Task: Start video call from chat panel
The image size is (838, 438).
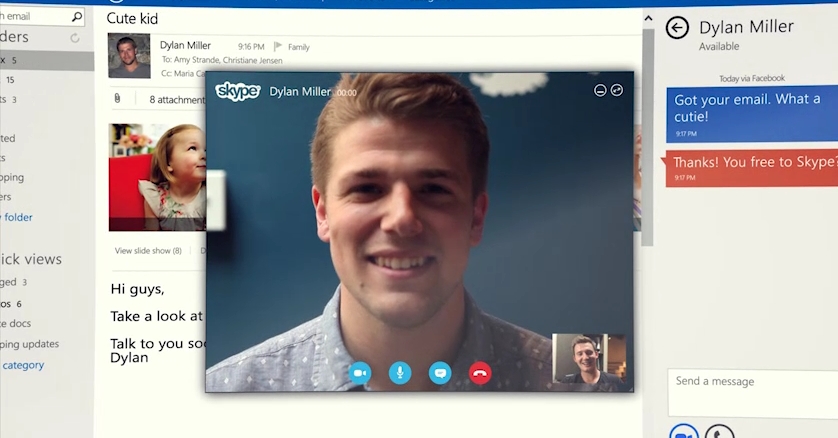Action: coord(684,432)
